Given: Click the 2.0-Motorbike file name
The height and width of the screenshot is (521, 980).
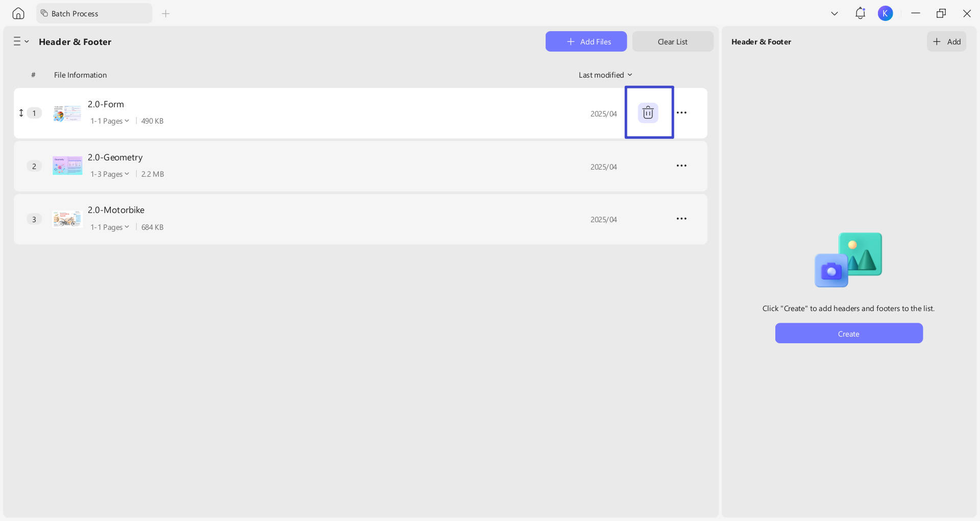Looking at the screenshot, I should pyautogui.click(x=116, y=210).
